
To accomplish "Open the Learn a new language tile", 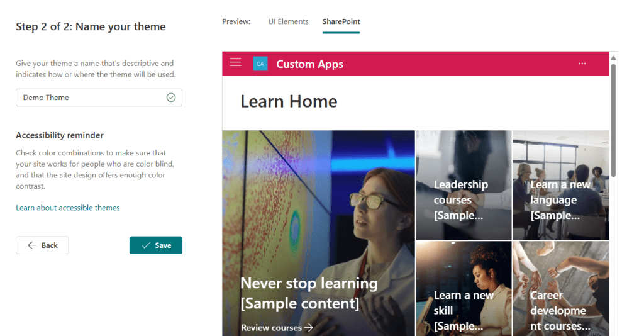I will point(560,185).
